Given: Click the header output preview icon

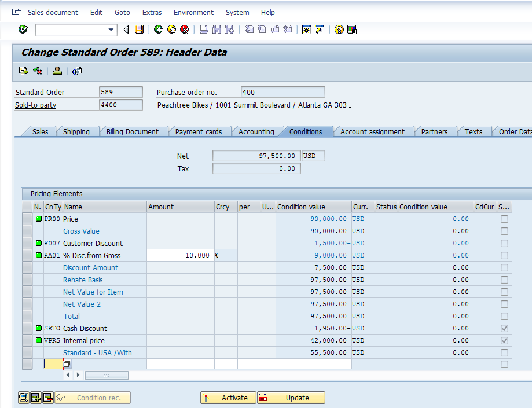Looking at the screenshot, I should (x=77, y=71).
